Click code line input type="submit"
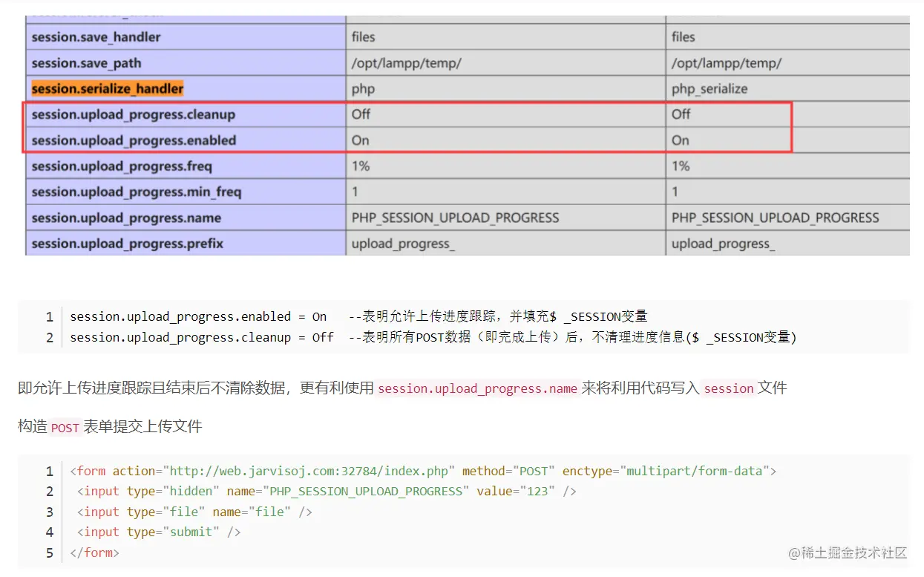 click(x=159, y=532)
